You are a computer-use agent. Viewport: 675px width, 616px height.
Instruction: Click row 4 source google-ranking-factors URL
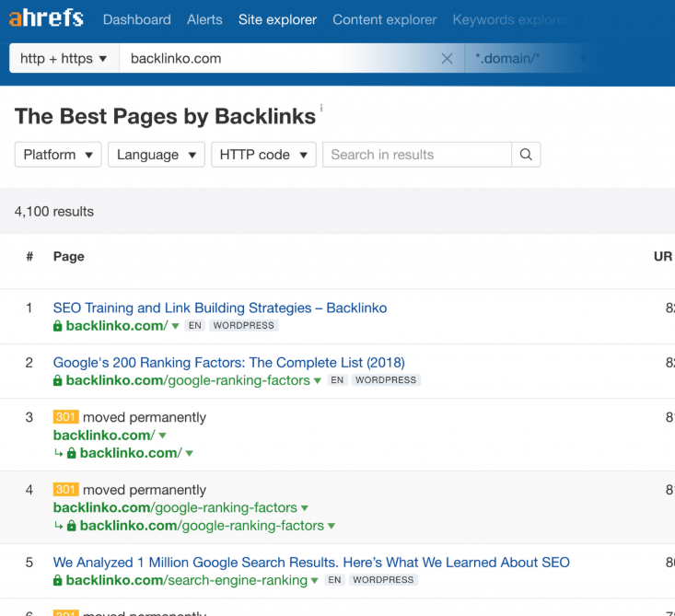[175, 507]
